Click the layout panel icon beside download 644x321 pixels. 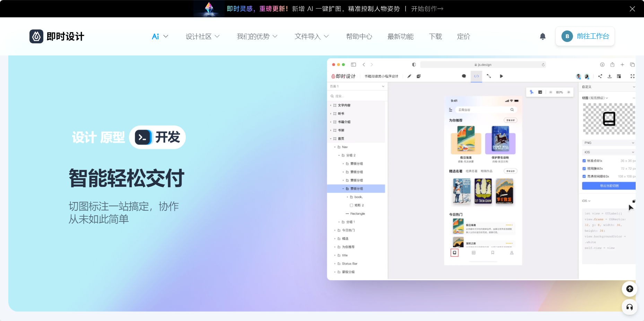619,76
